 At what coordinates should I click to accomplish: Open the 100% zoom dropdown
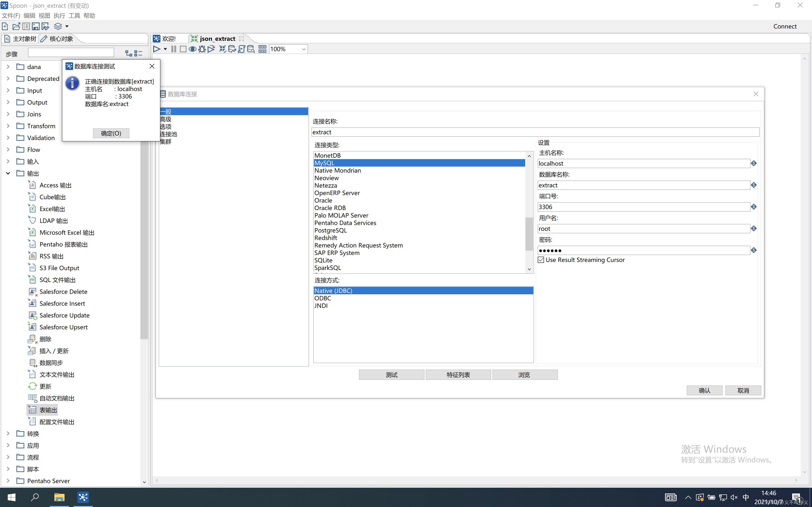pyautogui.click(x=303, y=49)
